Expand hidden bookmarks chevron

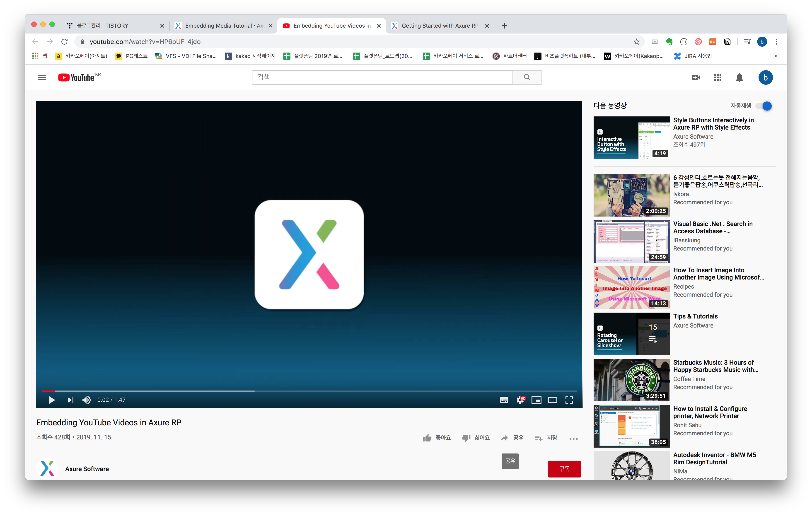776,56
